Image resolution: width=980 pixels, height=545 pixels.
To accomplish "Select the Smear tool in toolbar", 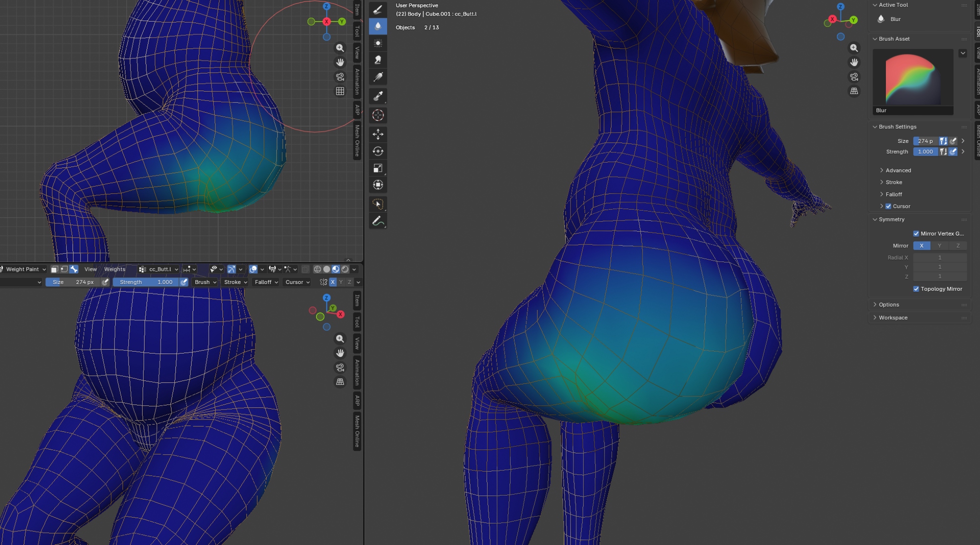I will 378,60.
